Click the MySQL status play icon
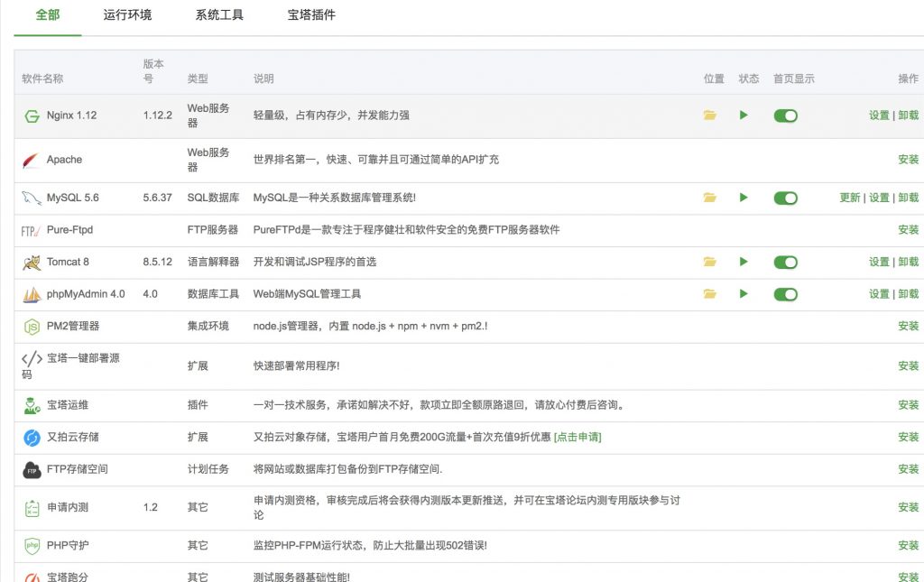The image size is (924, 582). coord(744,198)
